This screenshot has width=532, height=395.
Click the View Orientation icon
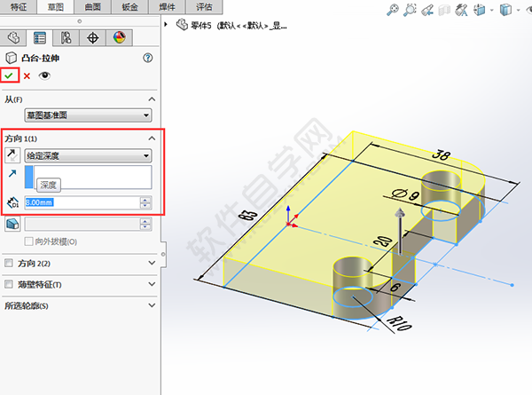tap(480, 10)
